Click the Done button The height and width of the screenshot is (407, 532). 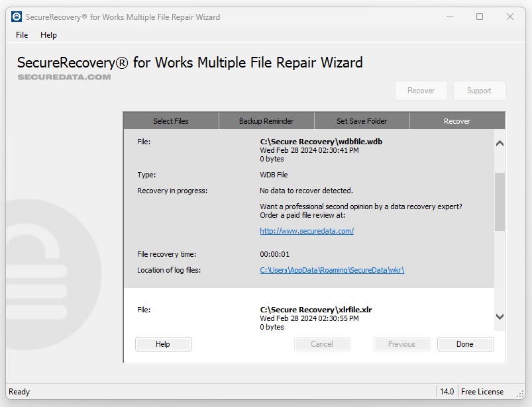tap(465, 344)
